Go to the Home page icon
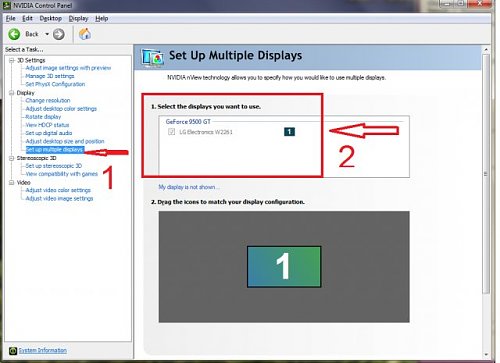 [x=85, y=34]
